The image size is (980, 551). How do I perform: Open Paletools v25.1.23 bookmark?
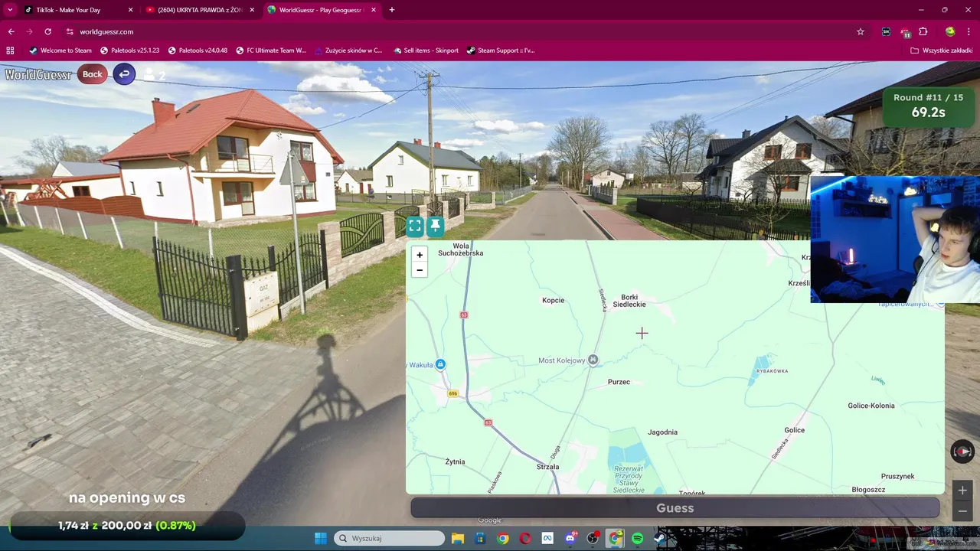130,51
